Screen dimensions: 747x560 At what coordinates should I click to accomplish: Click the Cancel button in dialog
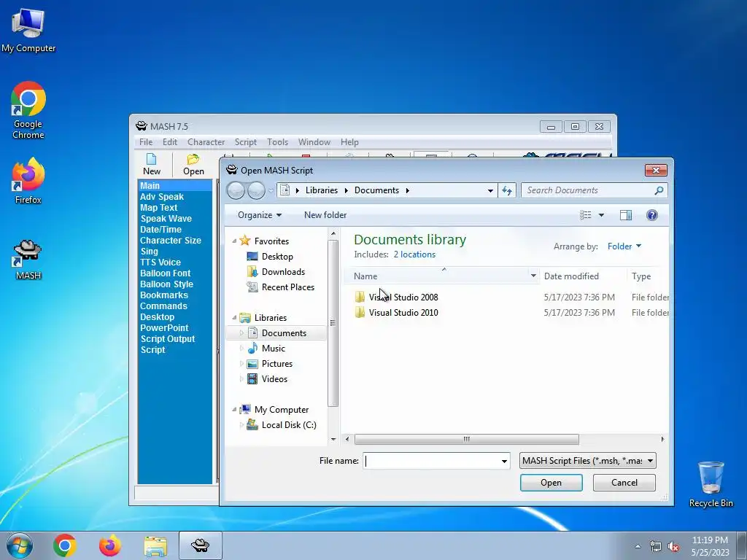click(624, 483)
